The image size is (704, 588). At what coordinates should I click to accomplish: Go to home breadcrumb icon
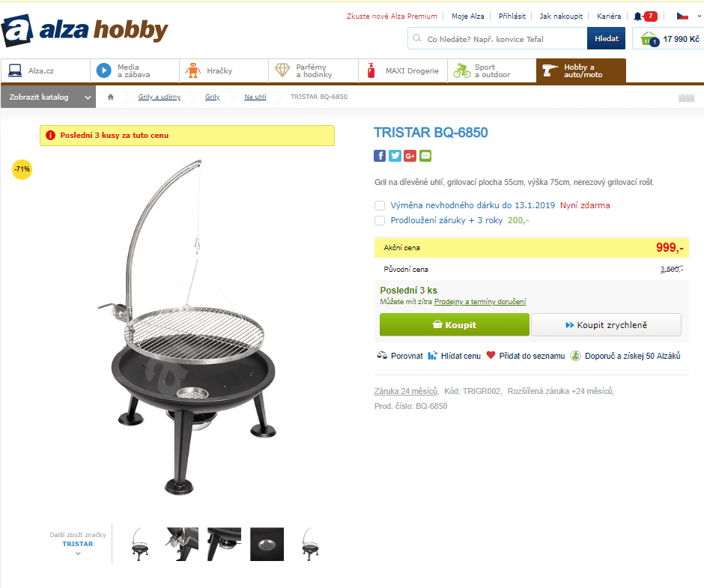point(110,97)
